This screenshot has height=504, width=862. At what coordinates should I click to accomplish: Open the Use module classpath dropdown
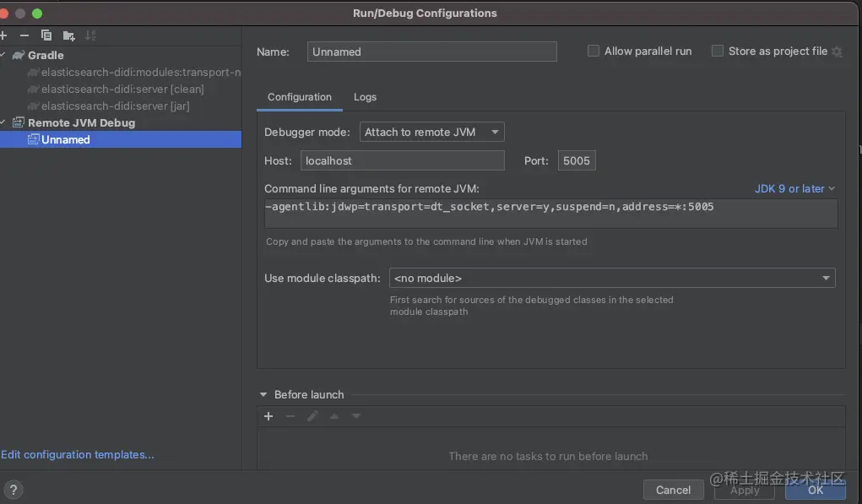(612, 278)
